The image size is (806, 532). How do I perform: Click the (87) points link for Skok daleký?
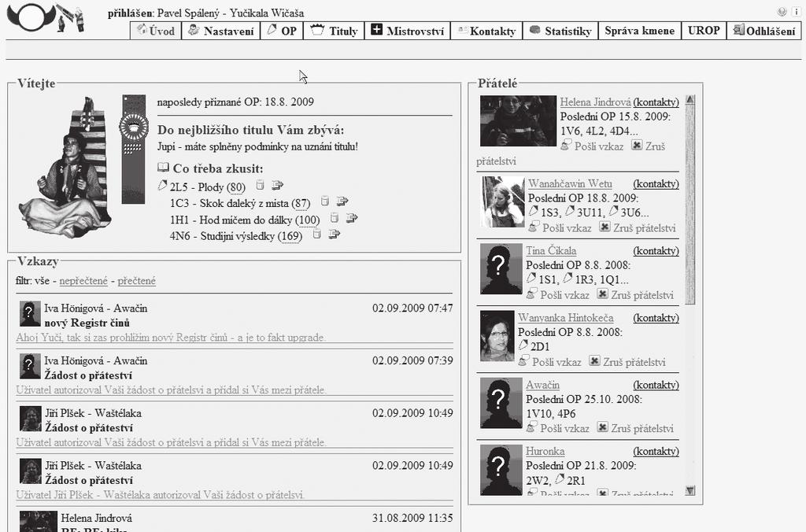tap(301, 204)
